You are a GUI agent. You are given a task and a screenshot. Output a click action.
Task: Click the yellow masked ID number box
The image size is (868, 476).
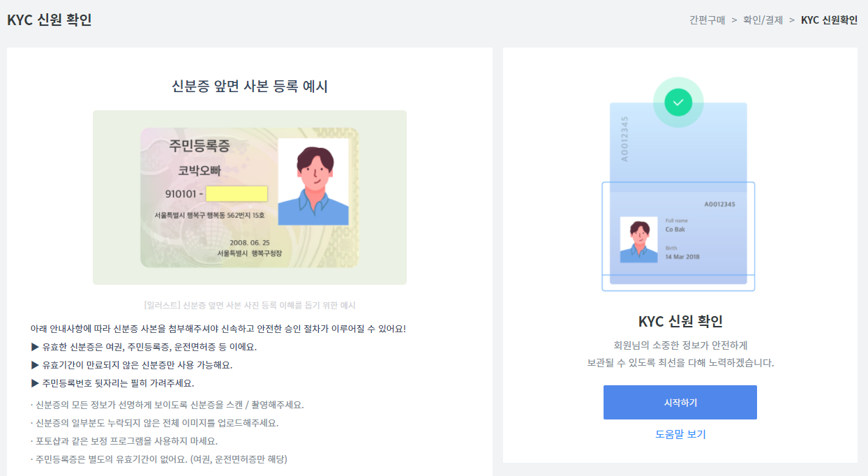[x=237, y=193]
